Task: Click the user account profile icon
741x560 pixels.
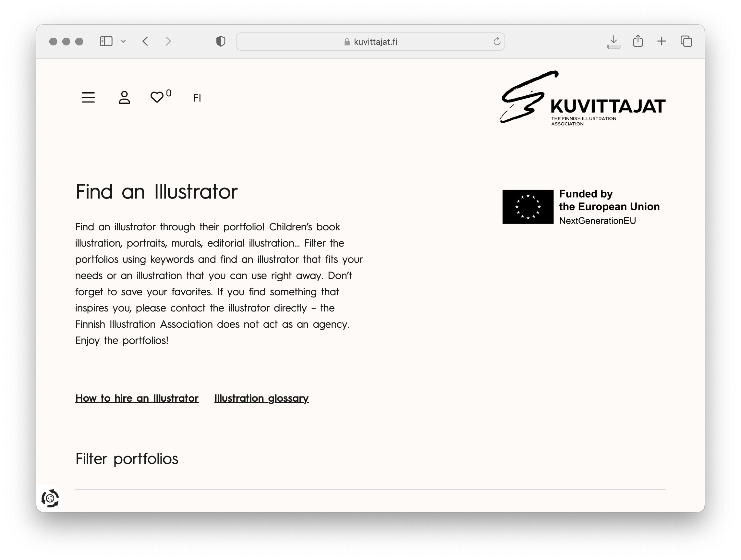Action: (x=124, y=97)
